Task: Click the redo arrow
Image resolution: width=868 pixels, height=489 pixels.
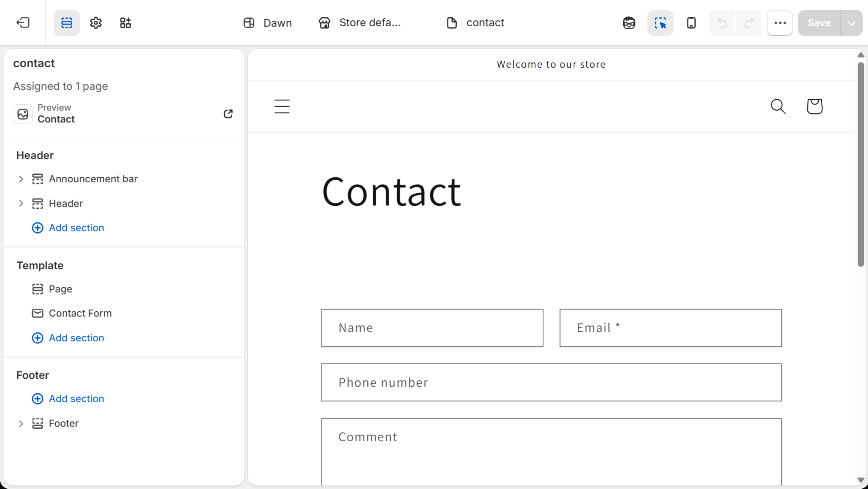Action: point(749,23)
